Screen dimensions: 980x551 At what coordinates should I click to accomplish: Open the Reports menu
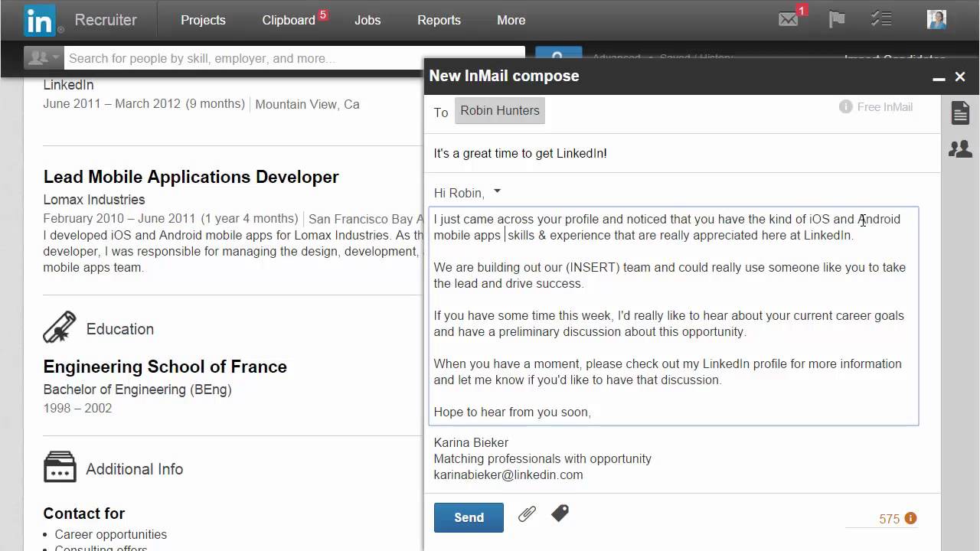point(439,20)
